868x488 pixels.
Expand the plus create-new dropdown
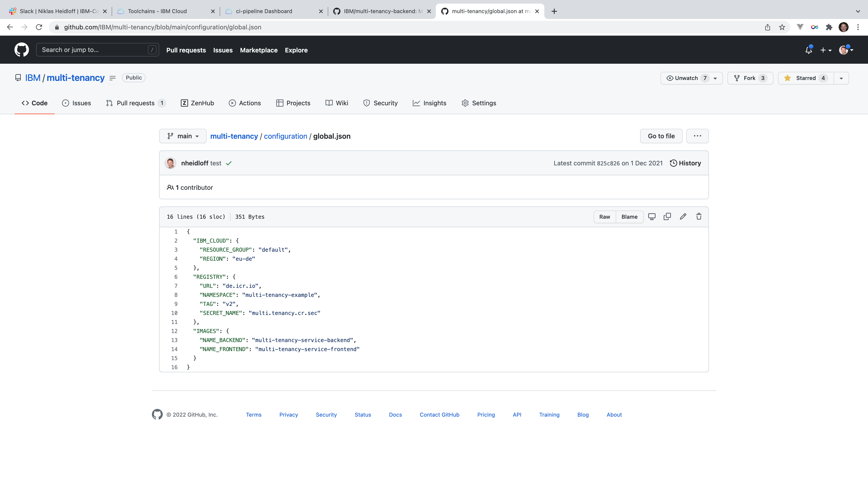click(826, 50)
